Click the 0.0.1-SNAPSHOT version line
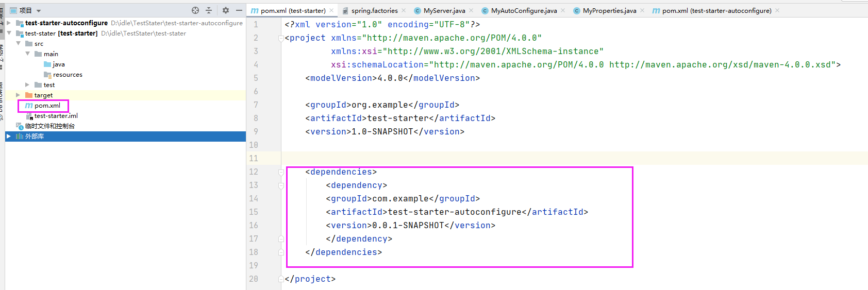The width and height of the screenshot is (868, 290). point(410,226)
